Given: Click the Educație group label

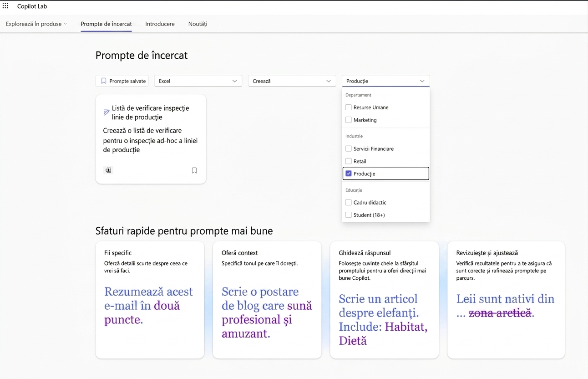Looking at the screenshot, I should [354, 190].
